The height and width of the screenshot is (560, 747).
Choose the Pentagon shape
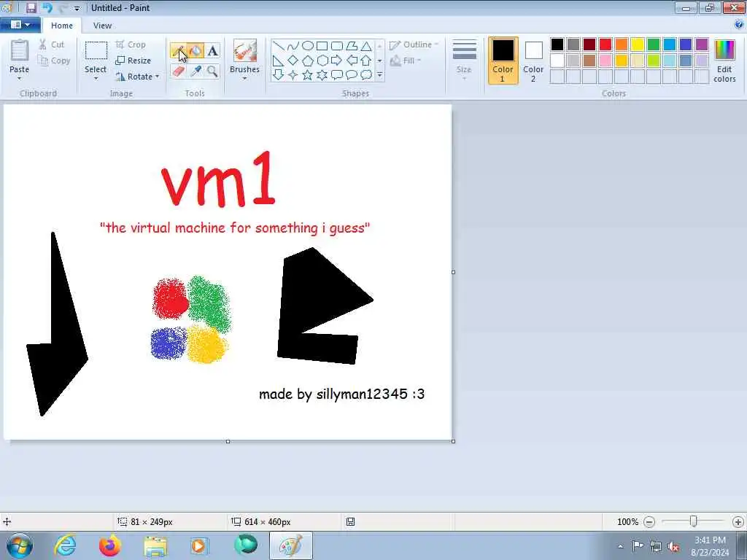(308, 61)
